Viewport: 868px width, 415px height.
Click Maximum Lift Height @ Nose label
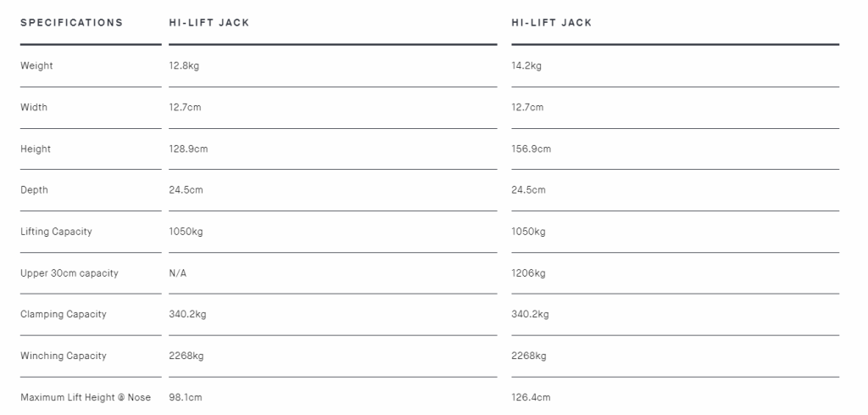point(86,397)
